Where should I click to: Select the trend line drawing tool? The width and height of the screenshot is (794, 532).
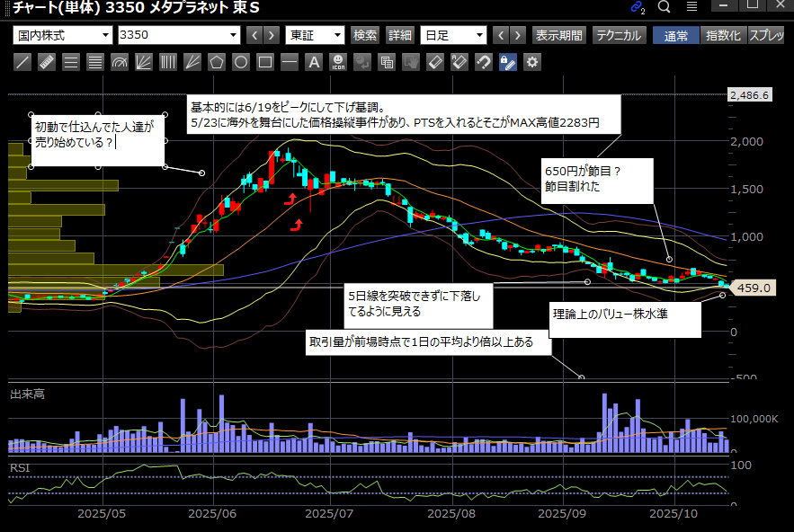coord(22,62)
